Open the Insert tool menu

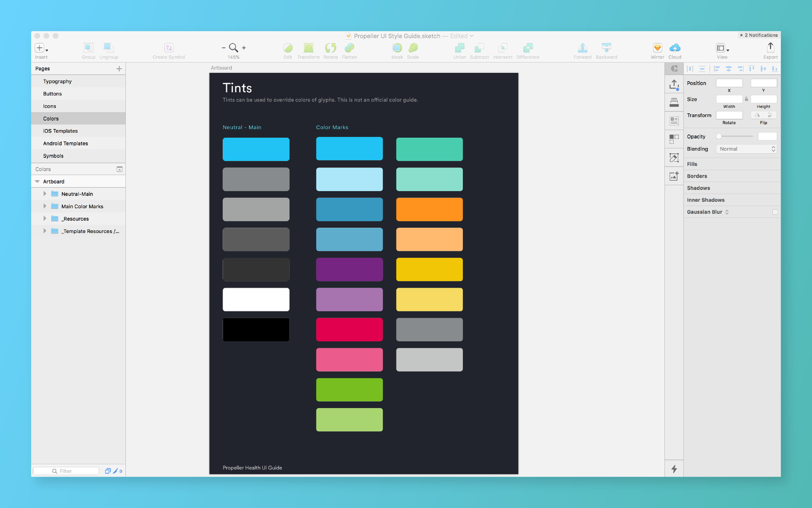tap(41, 48)
